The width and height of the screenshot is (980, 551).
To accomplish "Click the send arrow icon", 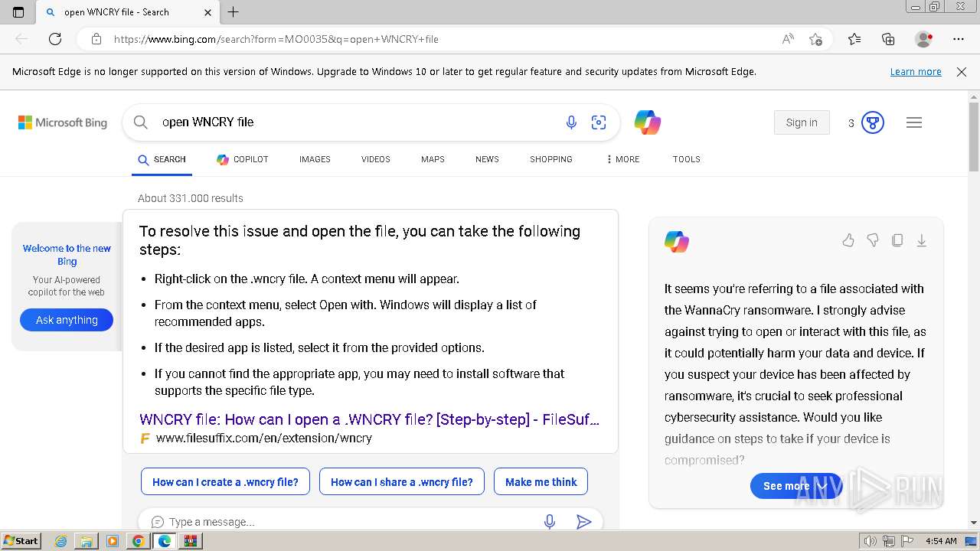I will click(x=583, y=522).
